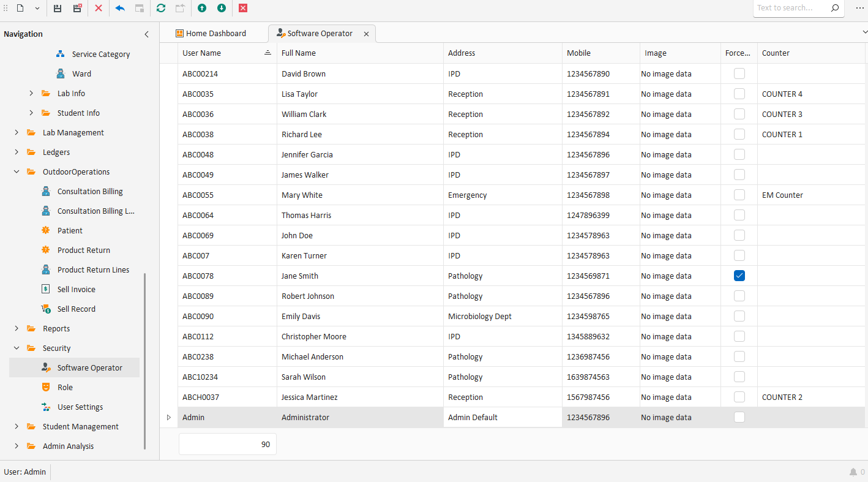Click the Save icon in the toolbar
The height and width of the screenshot is (482, 868).
tap(57, 8)
